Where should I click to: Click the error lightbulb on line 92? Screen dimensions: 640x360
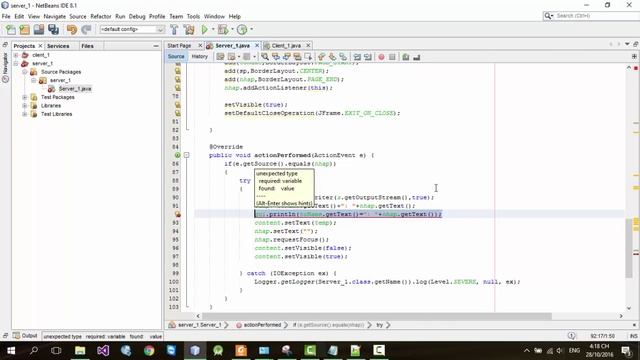(x=178, y=214)
